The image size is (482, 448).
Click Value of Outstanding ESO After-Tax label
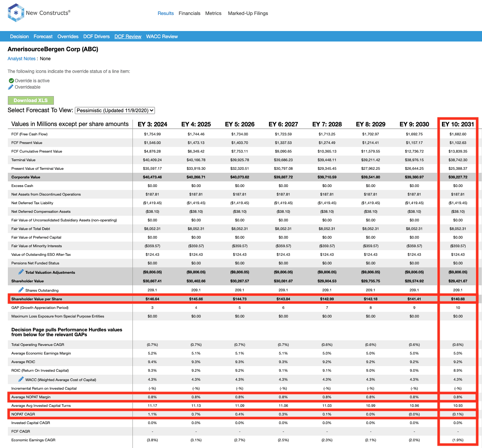click(41, 254)
